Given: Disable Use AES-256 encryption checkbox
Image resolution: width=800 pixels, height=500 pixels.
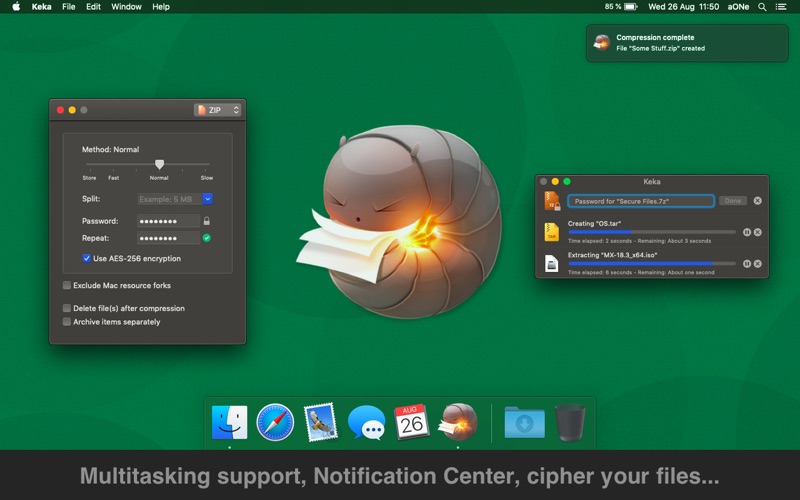Looking at the screenshot, I should [x=87, y=258].
